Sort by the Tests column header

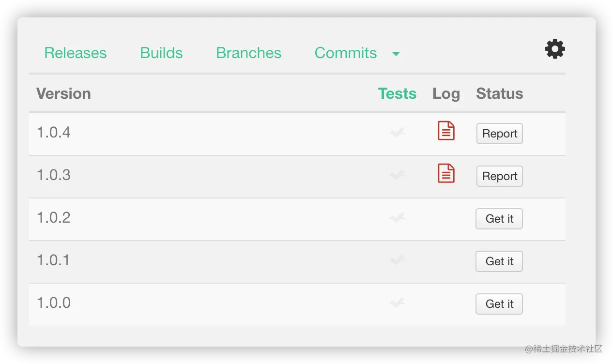pyautogui.click(x=397, y=93)
